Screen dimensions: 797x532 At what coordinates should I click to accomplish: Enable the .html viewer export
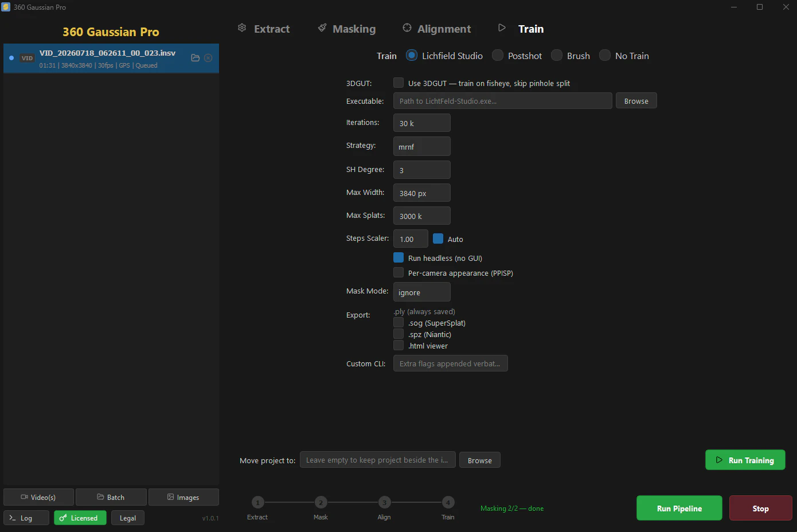pyautogui.click(x=398, y=346)
